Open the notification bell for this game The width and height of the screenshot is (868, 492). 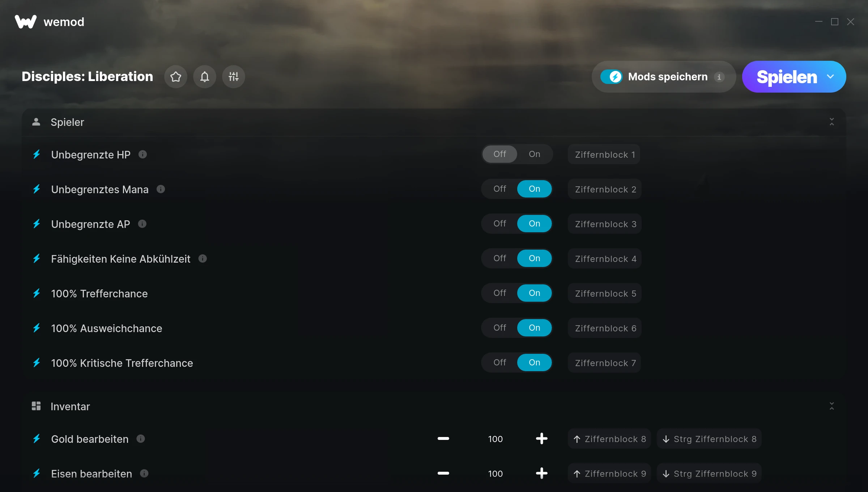pyautogui.click(x=205, y=77)
